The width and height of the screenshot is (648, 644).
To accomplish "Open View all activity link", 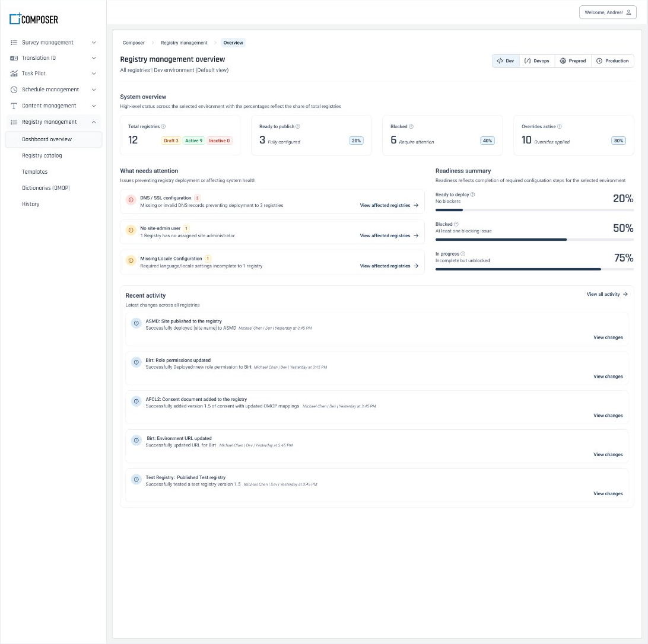I will coord(607,295).
